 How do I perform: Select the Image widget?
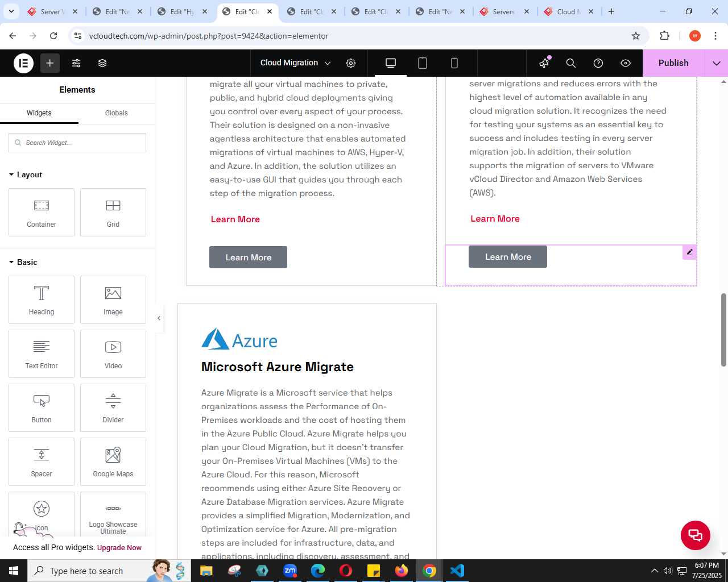click(113, 300)
